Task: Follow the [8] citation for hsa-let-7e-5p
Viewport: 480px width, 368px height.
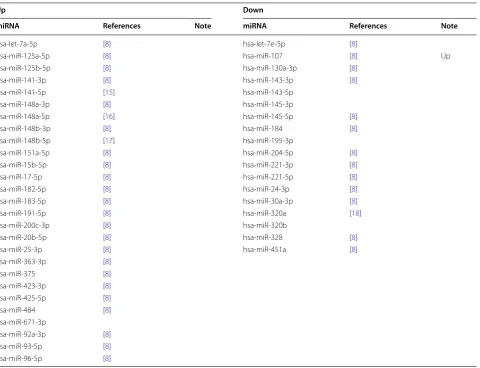Action: pos(353,44)
